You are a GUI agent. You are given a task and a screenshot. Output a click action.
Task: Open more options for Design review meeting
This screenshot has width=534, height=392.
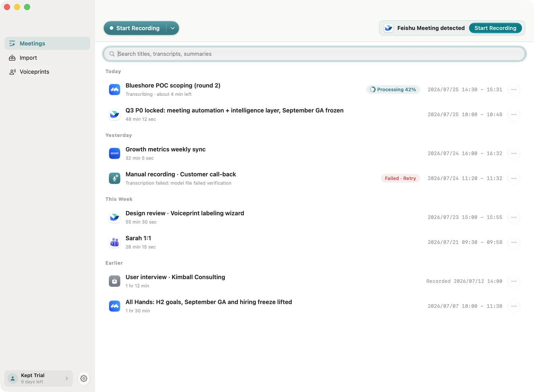coord(514,217)
